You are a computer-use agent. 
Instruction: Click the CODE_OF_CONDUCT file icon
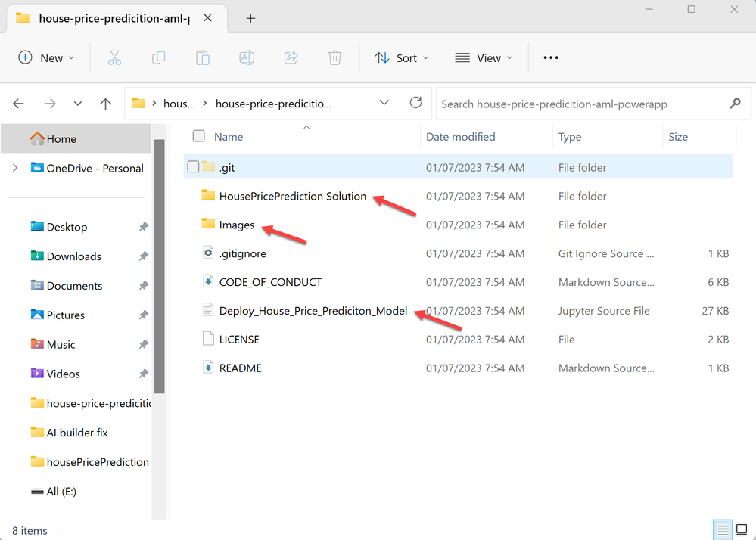[208, 281]
